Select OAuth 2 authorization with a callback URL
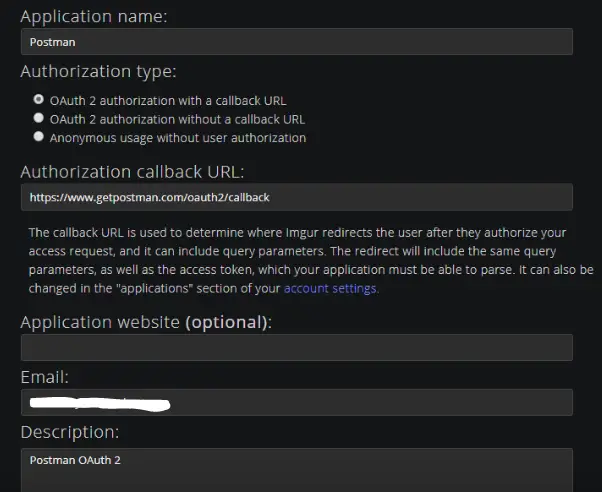 38,99
